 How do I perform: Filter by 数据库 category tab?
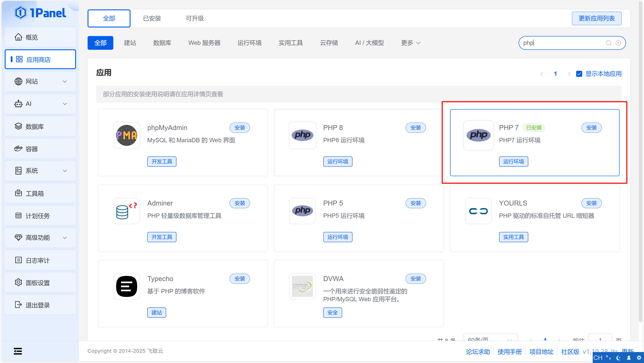click(162, 43)
